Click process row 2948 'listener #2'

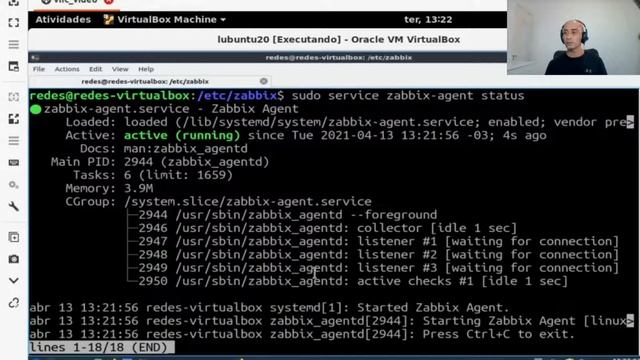(378, 255)
